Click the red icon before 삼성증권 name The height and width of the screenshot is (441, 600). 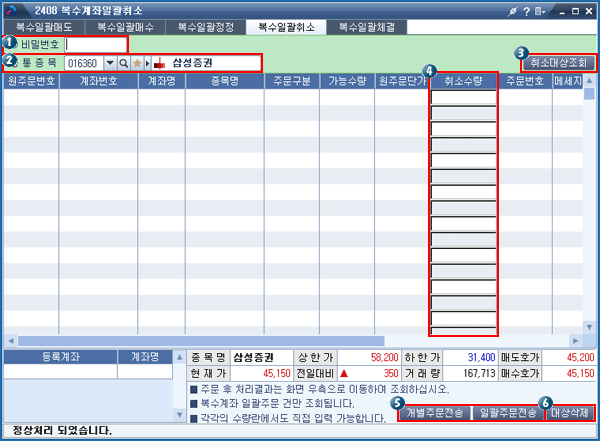(158, 63)
